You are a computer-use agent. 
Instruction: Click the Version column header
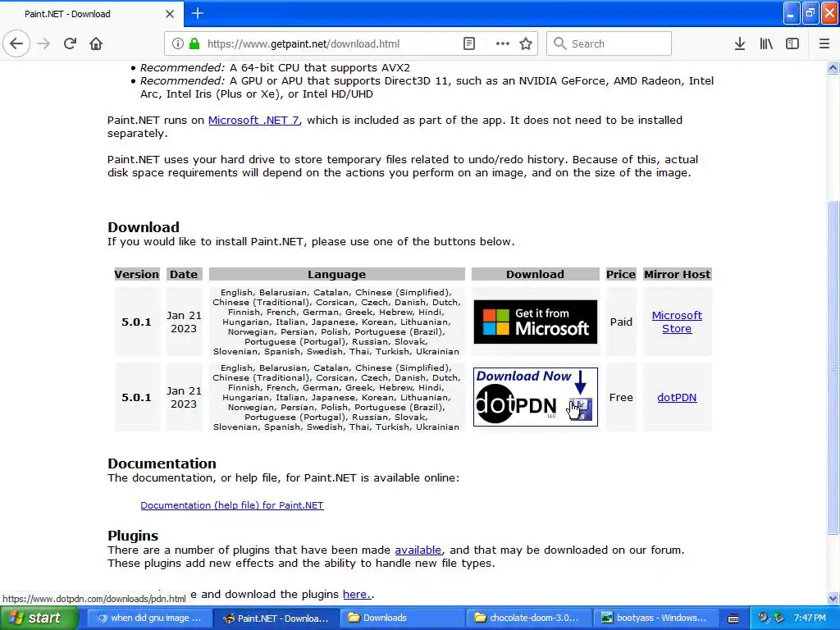pyautogui.click(x=137, y=274)
